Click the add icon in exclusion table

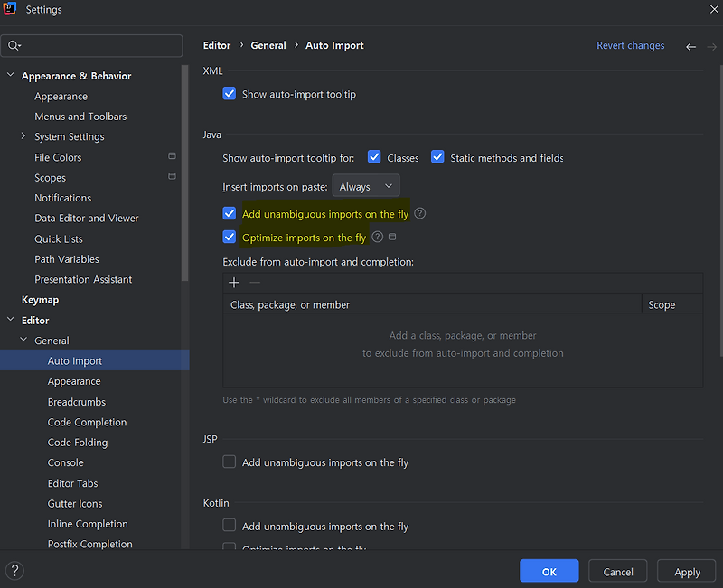tap(233, 282)
